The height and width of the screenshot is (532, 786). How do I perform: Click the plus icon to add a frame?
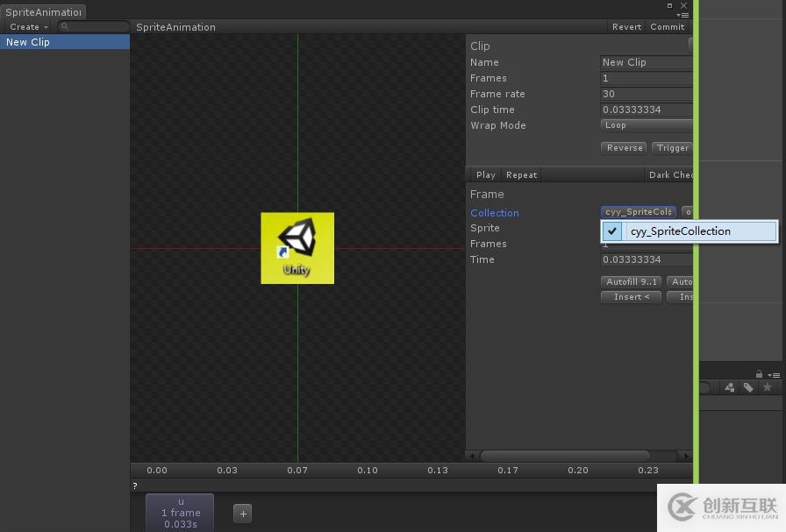pos(242,514)
